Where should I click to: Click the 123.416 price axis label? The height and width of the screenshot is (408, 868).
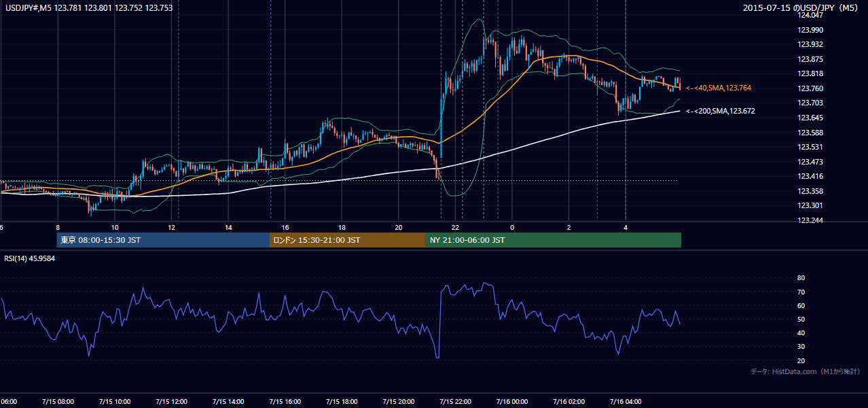(x=810, y=176)
